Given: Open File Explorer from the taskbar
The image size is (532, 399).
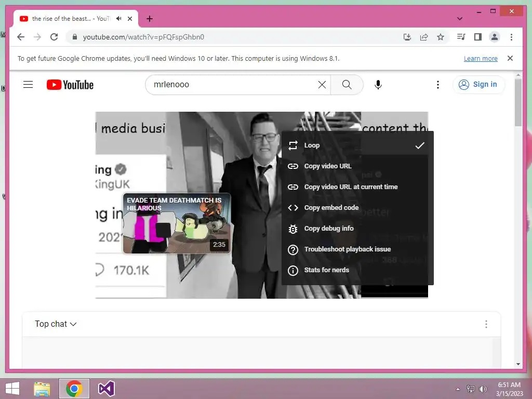Looking at the screenshot, I should click(x=42, y=389).
